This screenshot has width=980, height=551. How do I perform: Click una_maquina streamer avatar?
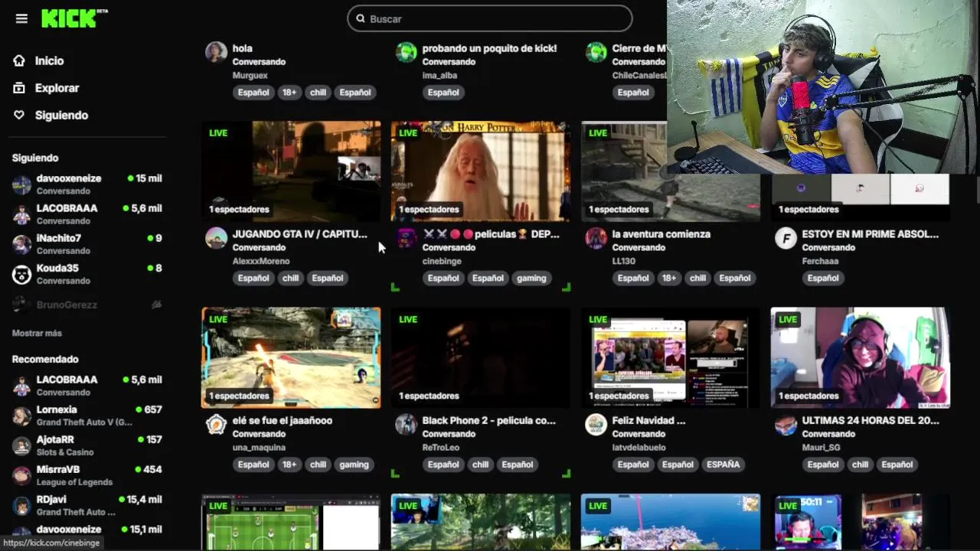[216, 425]
